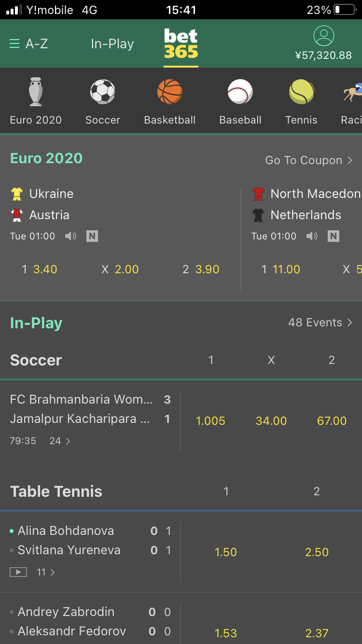This screenshot has width=362, height=644.
Task: Expand 24 markets for FC Brahmanbaria match
Action: [x=60, y=441]
